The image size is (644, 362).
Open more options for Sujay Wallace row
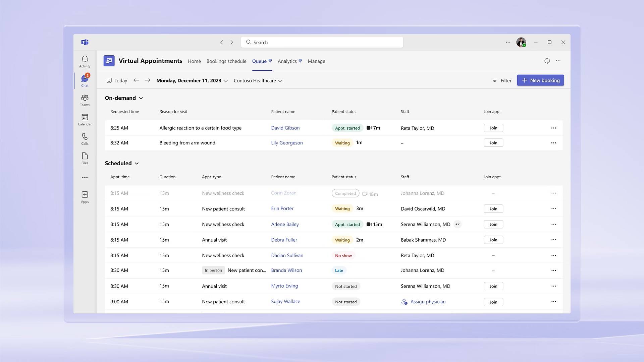point(554,302)
